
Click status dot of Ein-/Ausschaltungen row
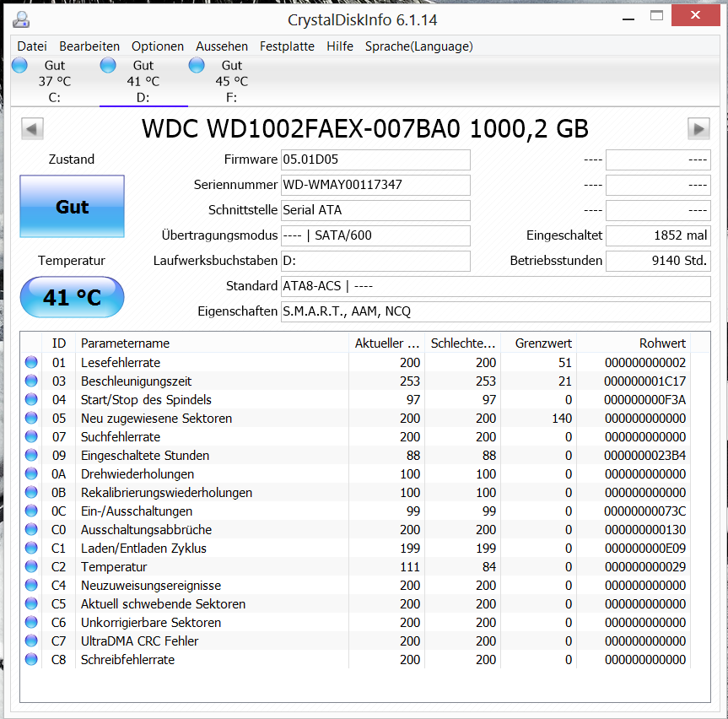coord(31,511)
